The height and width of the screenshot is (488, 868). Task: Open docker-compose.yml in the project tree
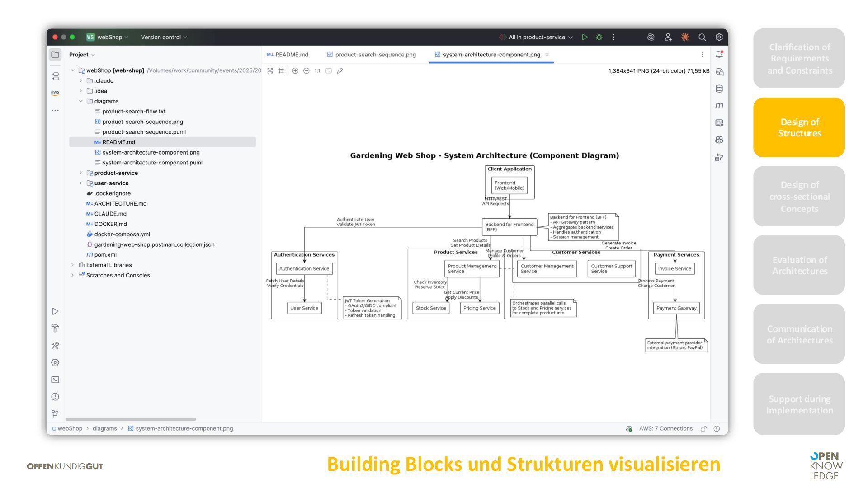[122, 234]
